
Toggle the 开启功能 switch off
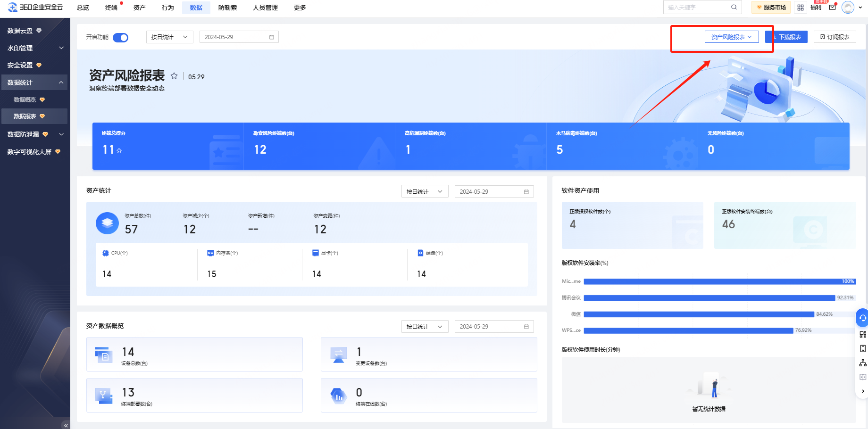point(121,37)
